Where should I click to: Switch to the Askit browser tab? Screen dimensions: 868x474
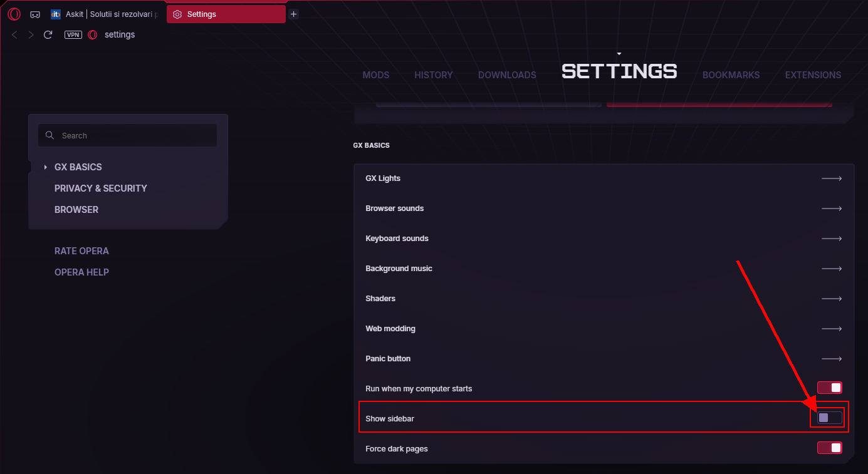point(107,14)
